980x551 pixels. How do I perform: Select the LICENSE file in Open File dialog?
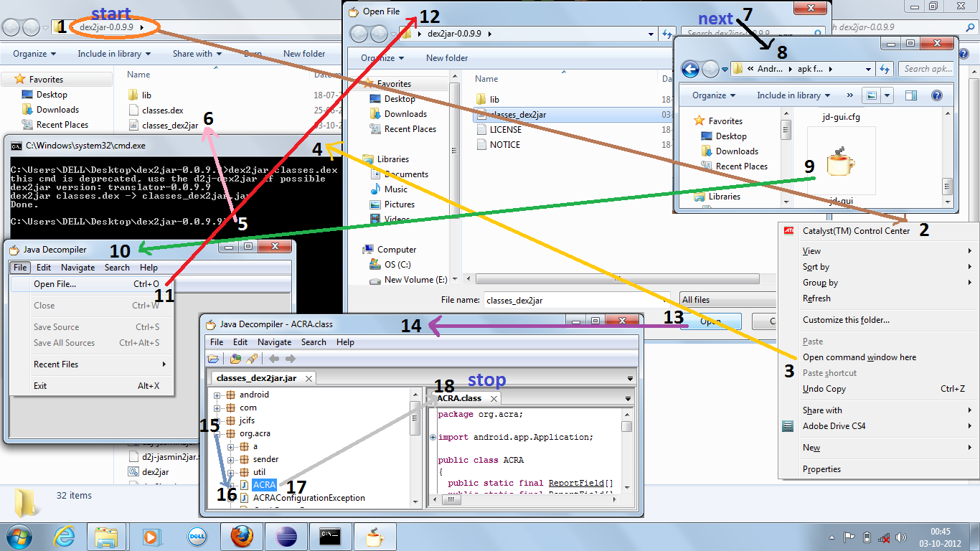point(505,130)
